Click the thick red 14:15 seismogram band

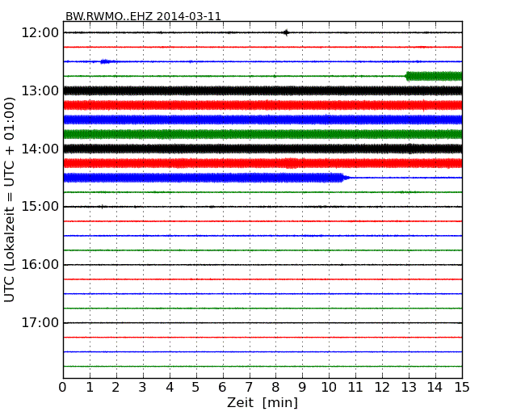pos(262,163)
